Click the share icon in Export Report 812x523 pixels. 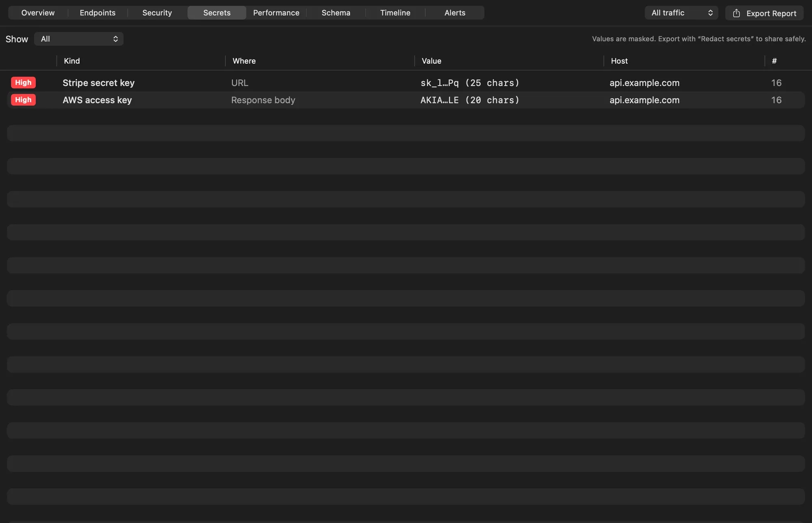pos(736,13)
